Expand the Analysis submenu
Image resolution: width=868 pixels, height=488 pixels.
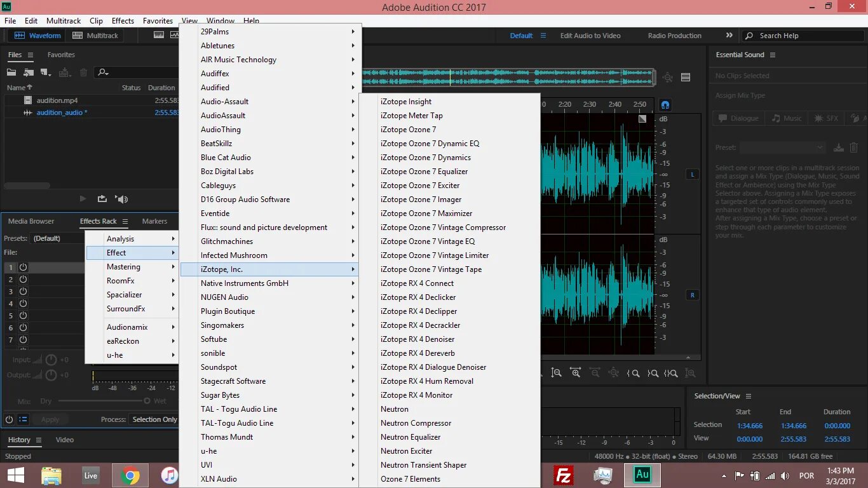tap(132, 239)
